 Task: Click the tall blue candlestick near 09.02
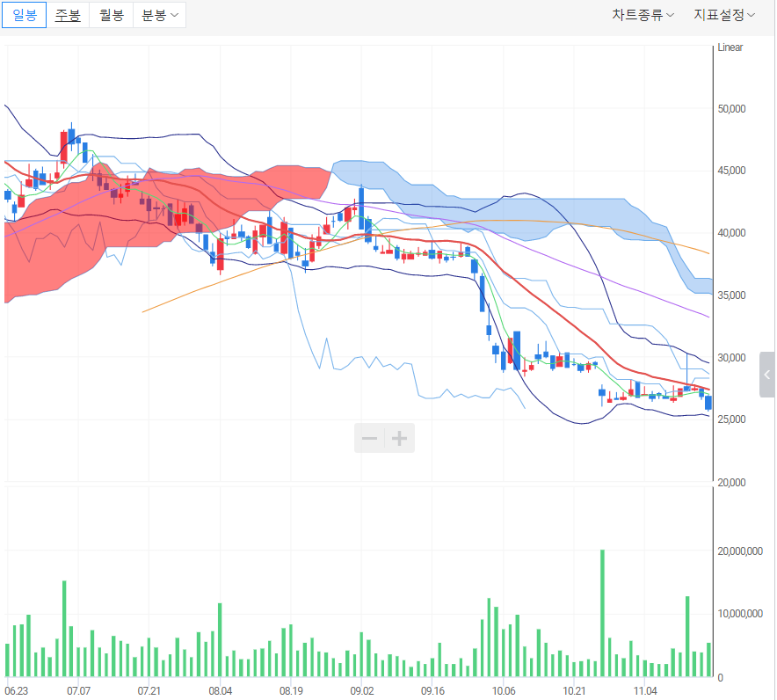pos(361,208)
